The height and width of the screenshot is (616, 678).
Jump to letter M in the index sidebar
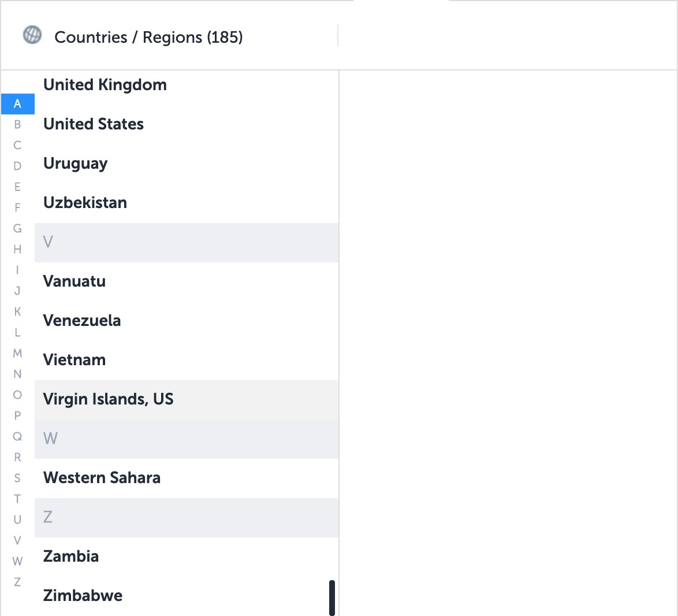coord(18,353)
